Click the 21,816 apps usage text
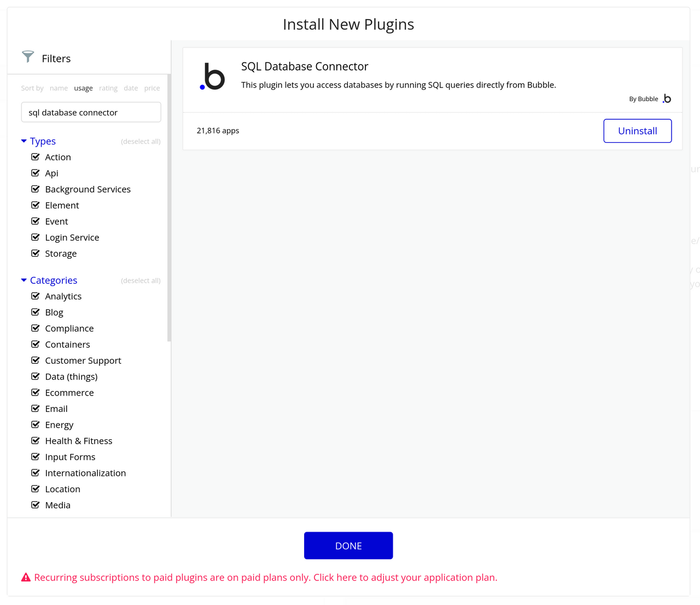This screenshot has height=605, width=700. (218, 131)
